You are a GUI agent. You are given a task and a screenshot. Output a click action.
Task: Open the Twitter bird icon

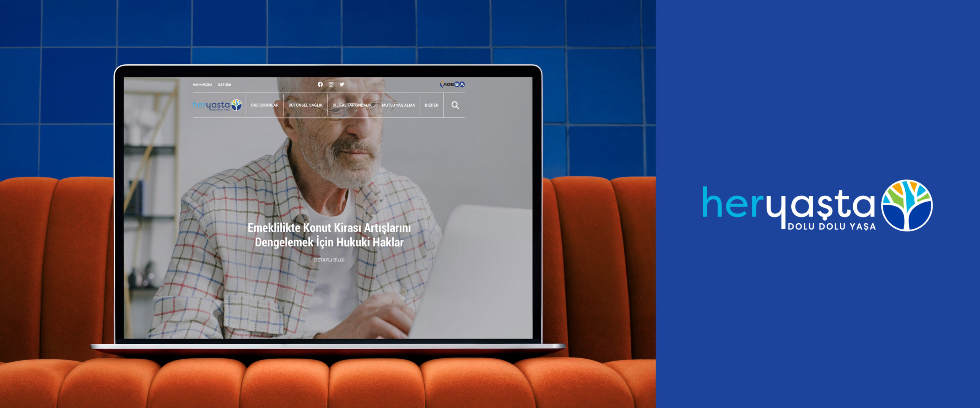coord(342,85)
